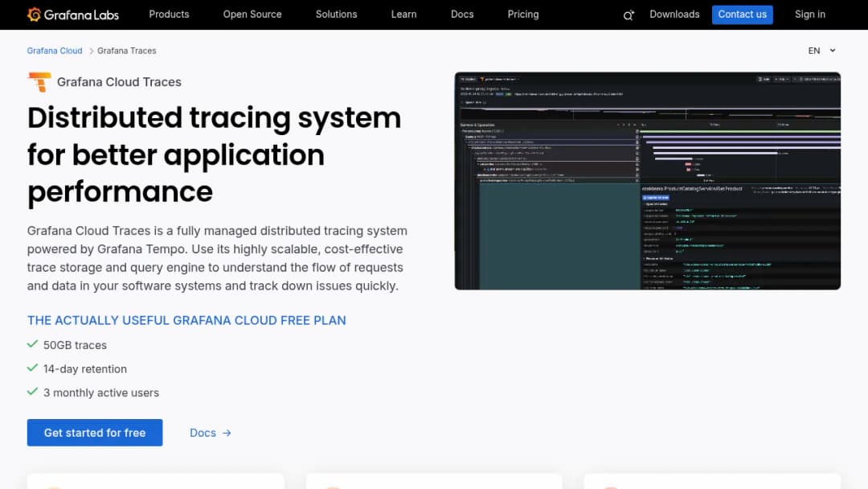Click Sign in
Image resolution: width=868 pixels, height=489 pixels.
[810, 14]
